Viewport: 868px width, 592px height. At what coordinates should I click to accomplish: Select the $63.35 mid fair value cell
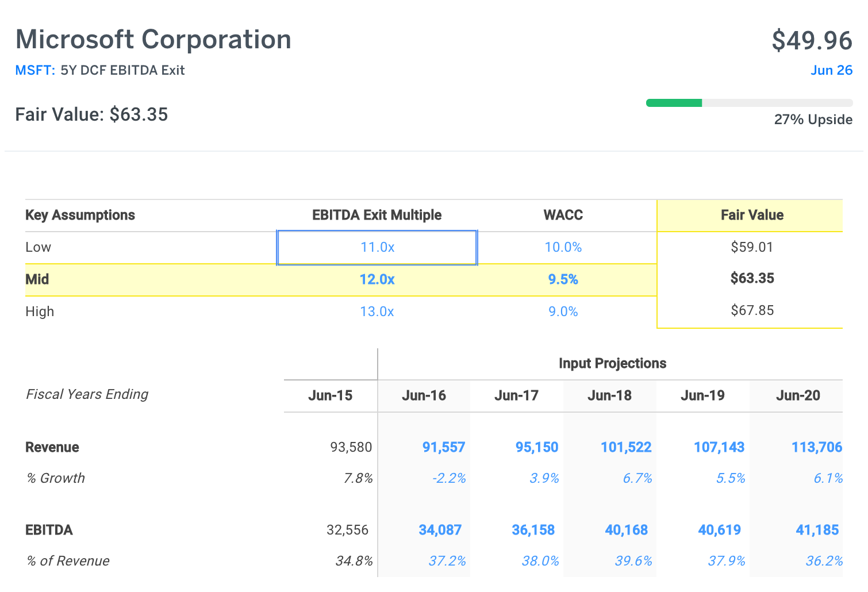click(752, 279)
